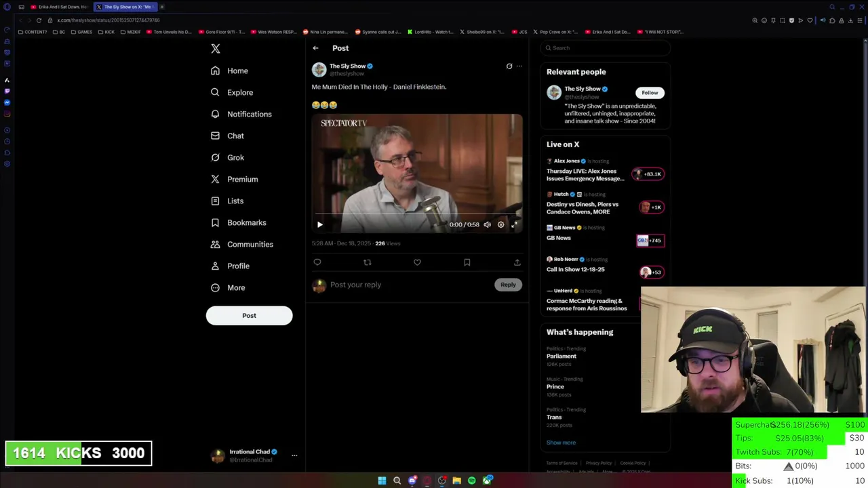
Task: Open Destiny vs Dinesh live stream by Hutch
Action: pyautogui.click(x=583, y=207)
